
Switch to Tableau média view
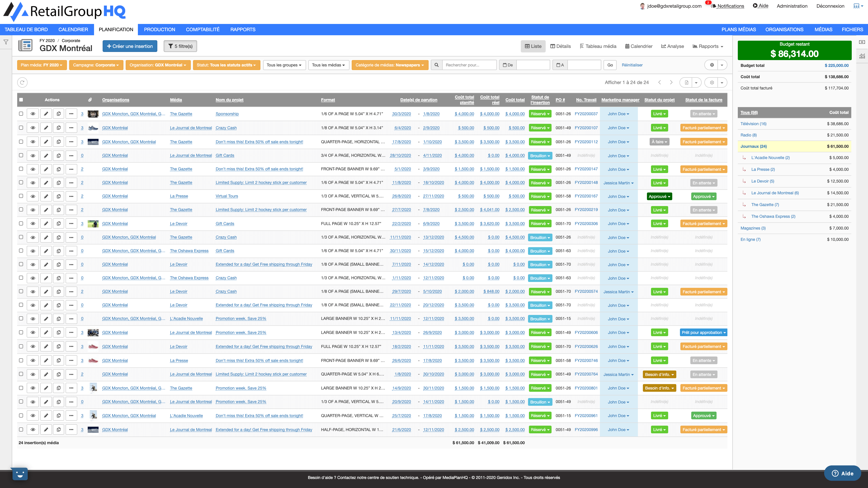pyautogui.click(x=598, y=46)
